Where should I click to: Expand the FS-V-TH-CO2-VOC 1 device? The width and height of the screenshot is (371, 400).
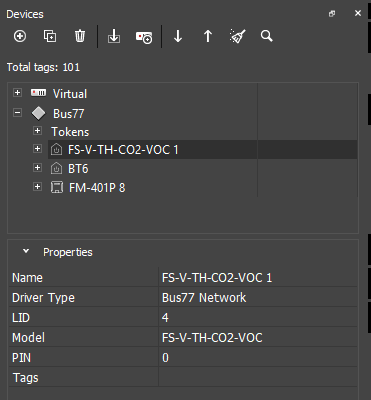pos(37,149)
